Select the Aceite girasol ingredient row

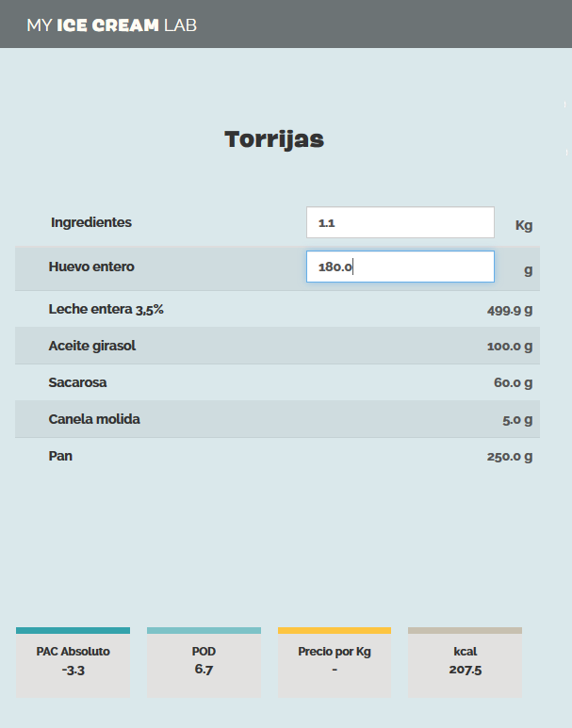(92, 346)
